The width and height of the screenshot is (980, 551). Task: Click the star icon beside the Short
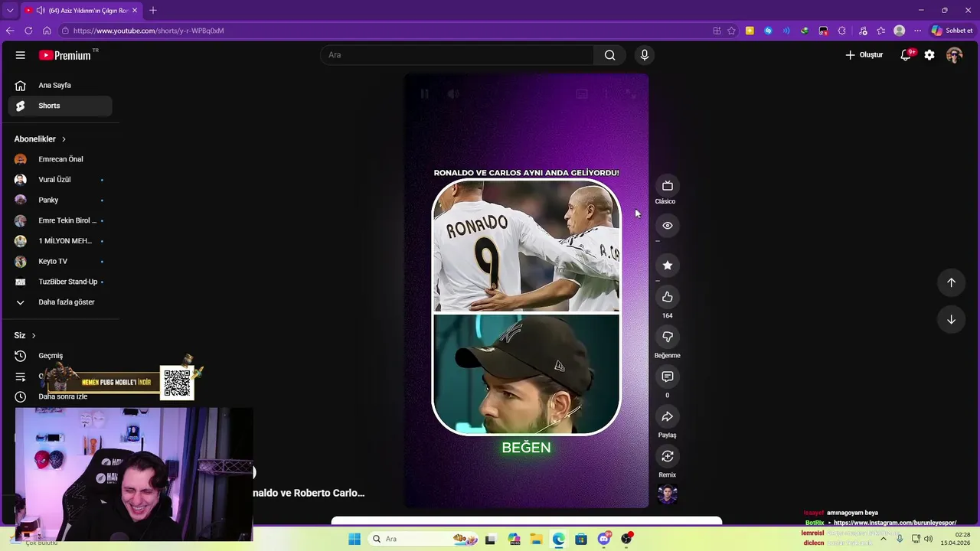[x=668, y=266]
